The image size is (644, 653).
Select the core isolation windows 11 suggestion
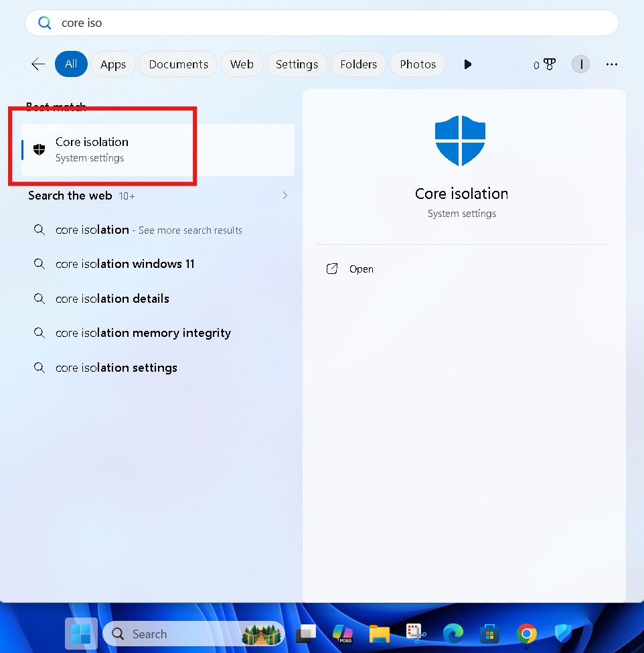click(x=125, y=264)
